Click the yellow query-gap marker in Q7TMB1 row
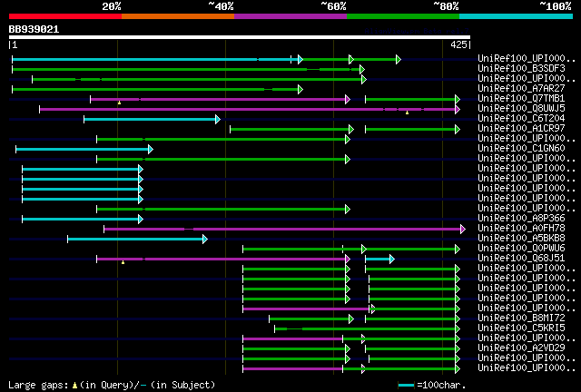The width and height of the screenshot is (581, 392). (x=119, y=103)
